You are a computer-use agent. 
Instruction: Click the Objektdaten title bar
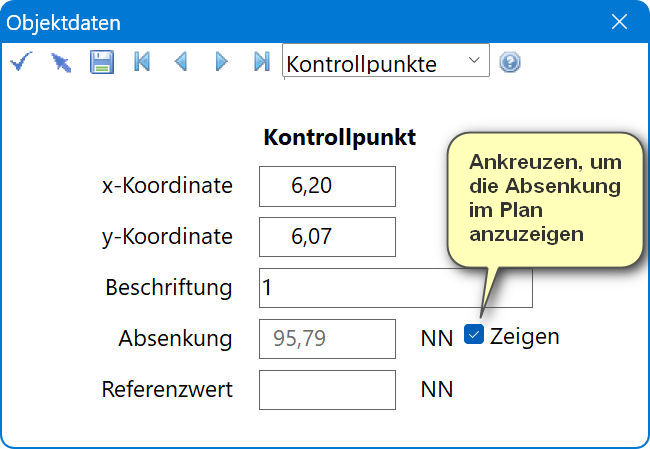300,20
